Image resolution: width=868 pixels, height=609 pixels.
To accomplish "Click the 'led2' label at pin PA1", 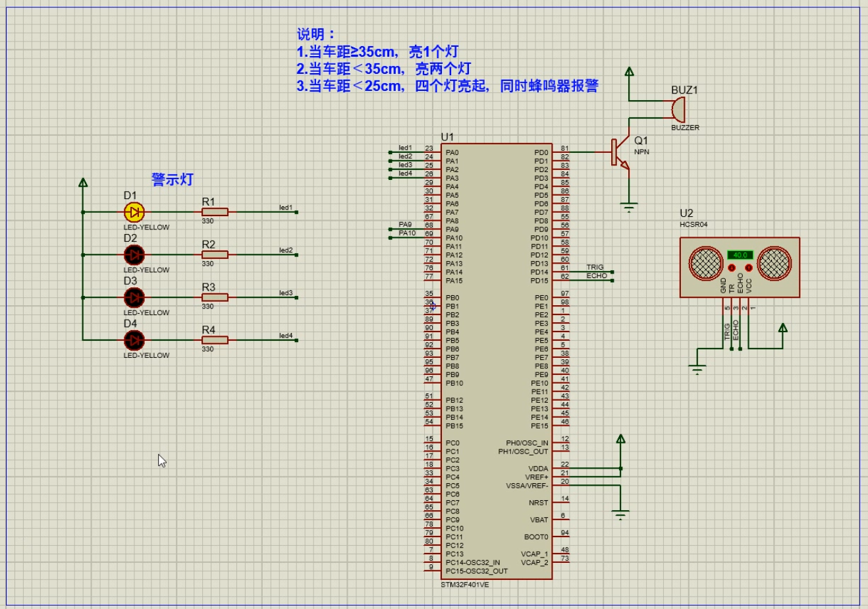I will [405, 157].
